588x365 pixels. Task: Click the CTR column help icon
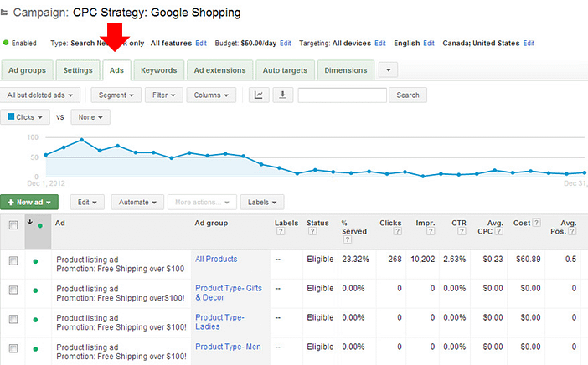462,231
